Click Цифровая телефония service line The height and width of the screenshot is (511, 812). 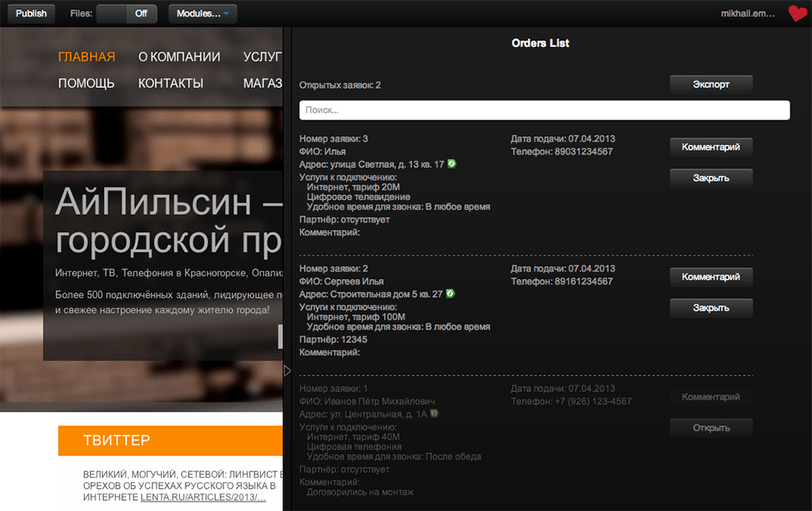pyautogui.click(x=354, y=446)
